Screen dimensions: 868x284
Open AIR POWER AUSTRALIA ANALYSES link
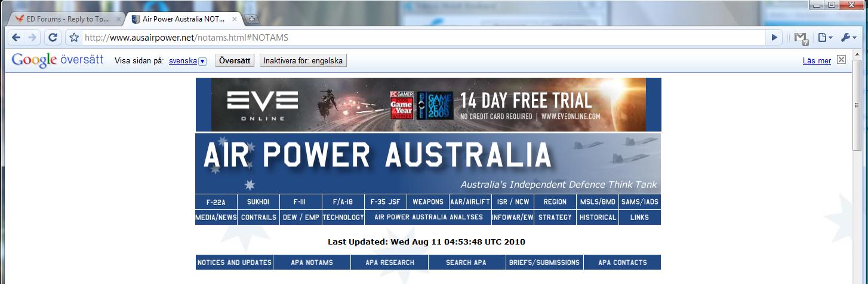428,218
